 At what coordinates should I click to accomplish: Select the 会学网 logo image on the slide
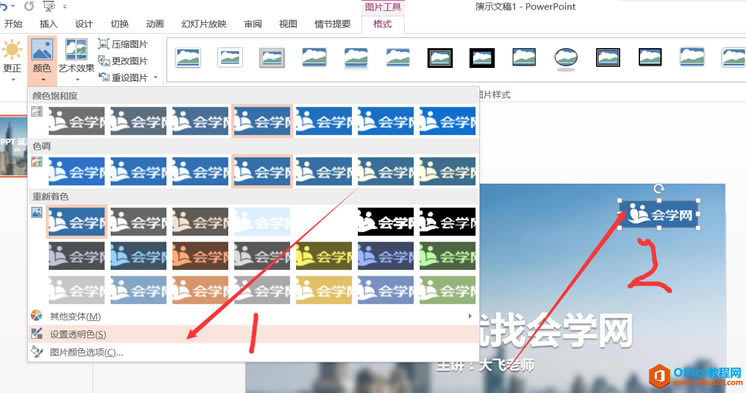[x=659, y=215]
